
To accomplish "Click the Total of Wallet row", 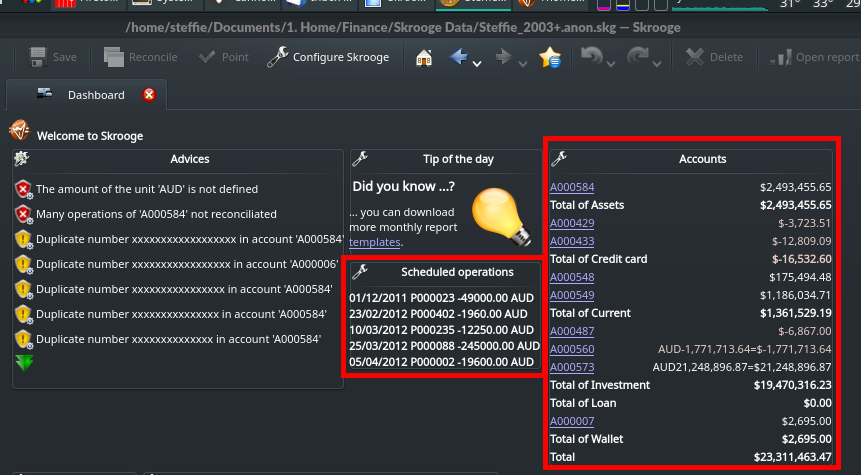I will [691, 439].
